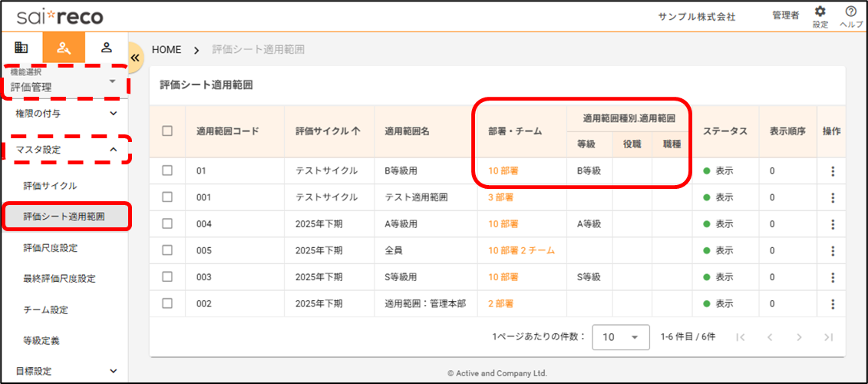
Task: Open 評価サイクル in the sidebar menu
Action: tap(50, 186)
